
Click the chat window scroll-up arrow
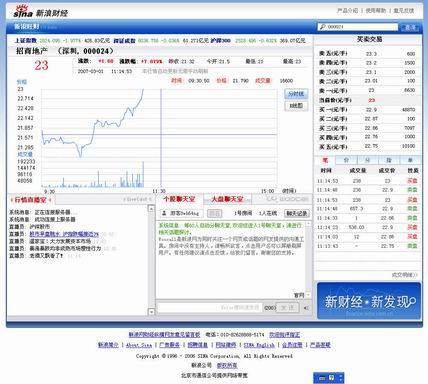tap(308, 224)
